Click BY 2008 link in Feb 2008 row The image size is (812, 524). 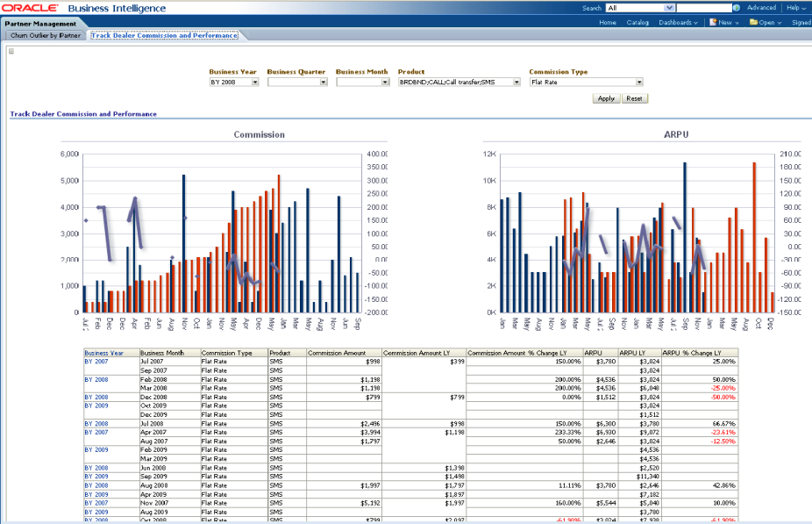pyautogui.click(x=96, y=379)
